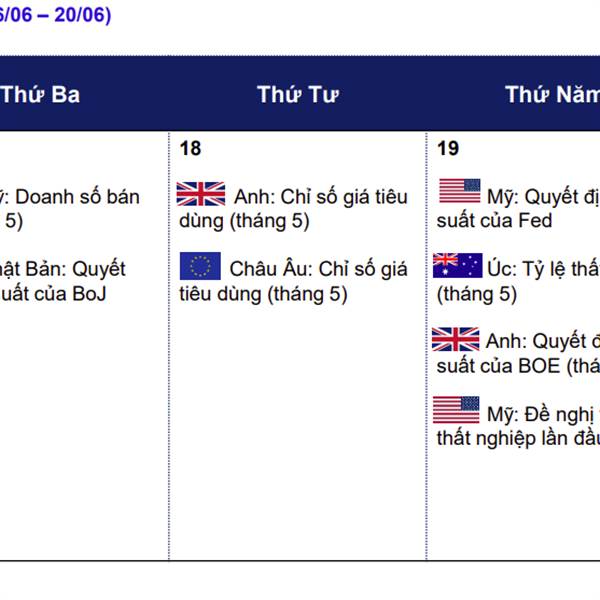
Task: Click date number 18
Action: [190, 149]
